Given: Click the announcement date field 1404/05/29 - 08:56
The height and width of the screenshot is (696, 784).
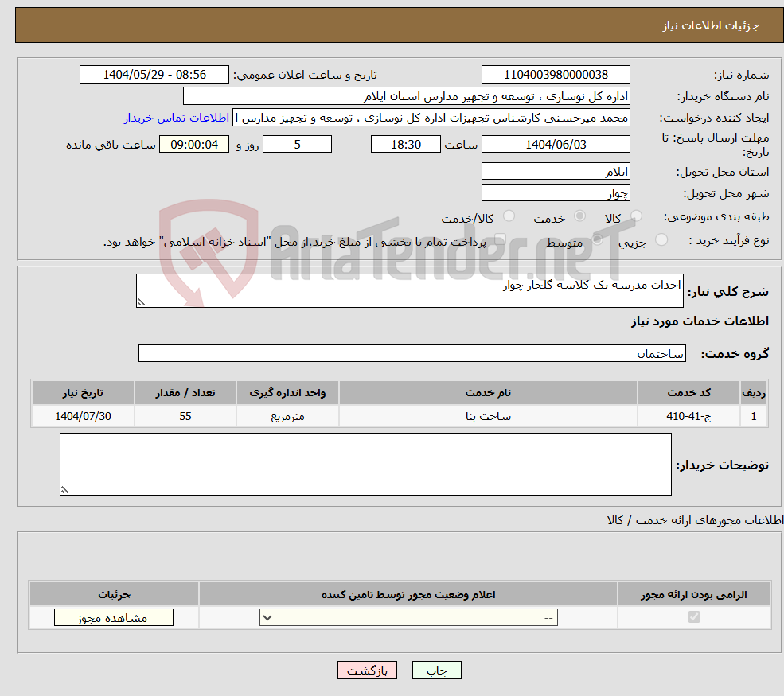Looking at the screenshot, I should point(154,75).
